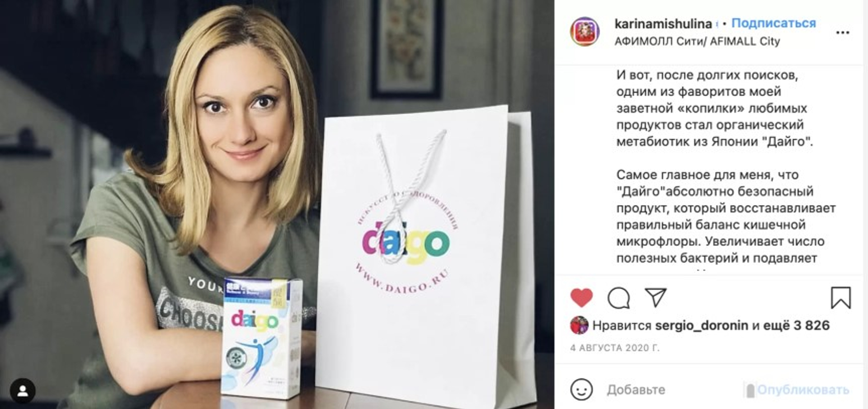Click the post photo with daigo bag
The width and height of the screenshot is (868, 409).
click(x=277, y=204)
